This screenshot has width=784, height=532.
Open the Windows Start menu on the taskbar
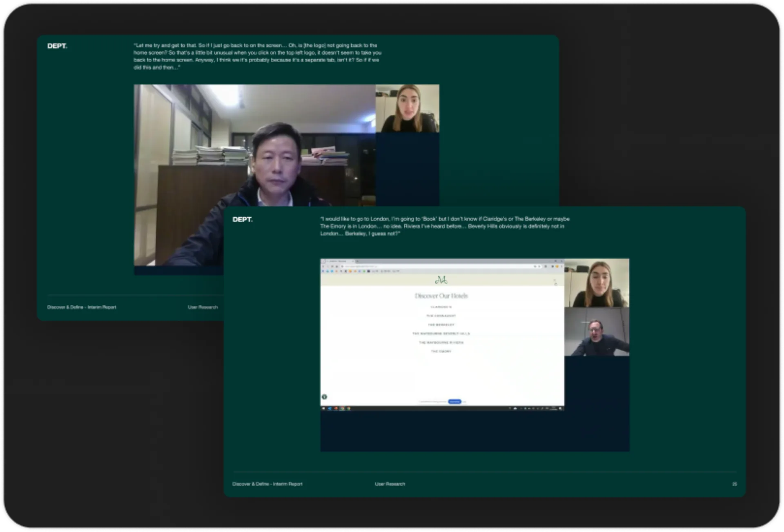coord(323,408)
